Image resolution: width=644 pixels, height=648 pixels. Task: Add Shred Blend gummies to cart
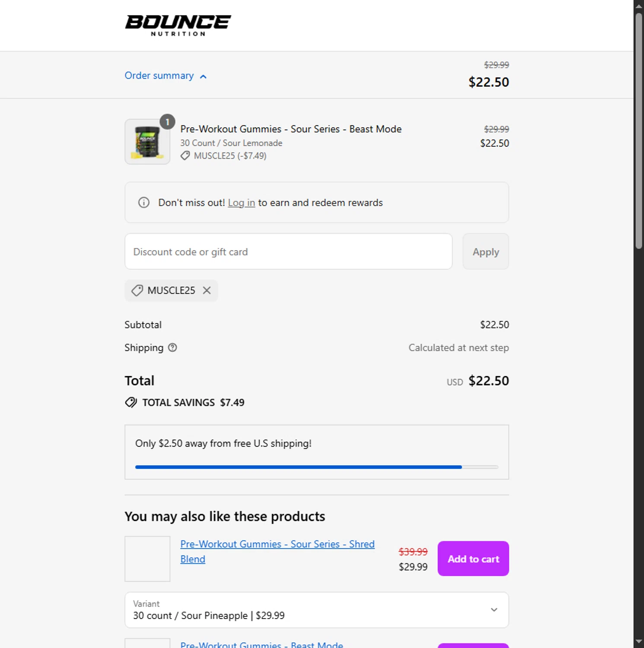click(473, 559)
